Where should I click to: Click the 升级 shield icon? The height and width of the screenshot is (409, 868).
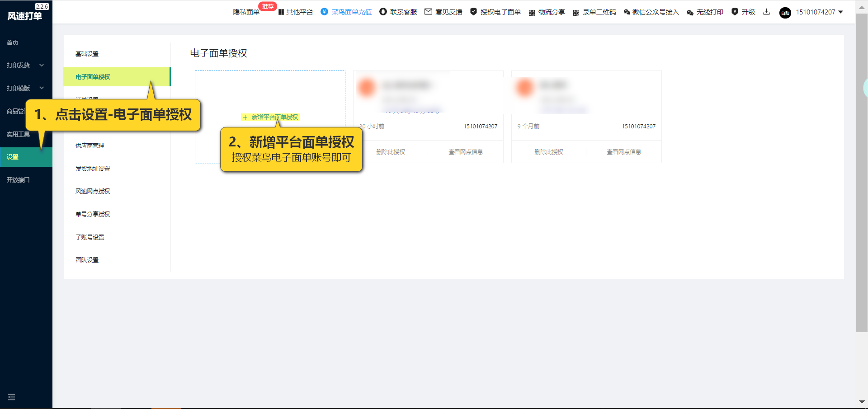735,12
